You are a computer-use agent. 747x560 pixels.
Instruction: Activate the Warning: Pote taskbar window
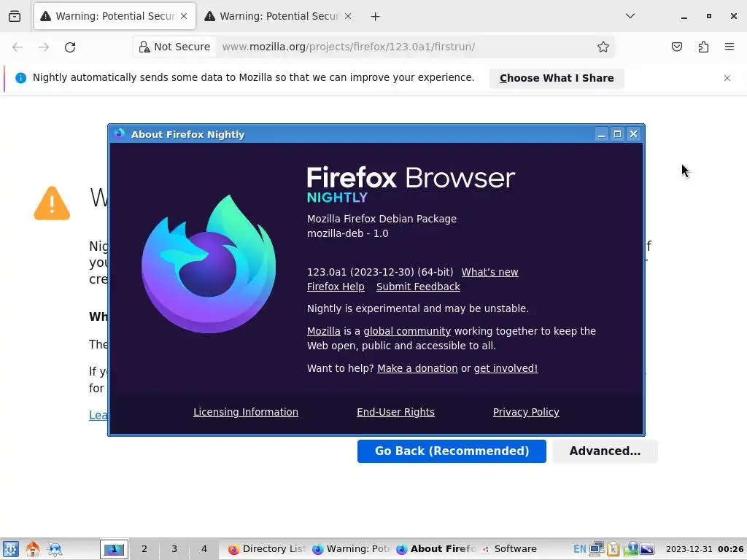[x=352, y=549]
